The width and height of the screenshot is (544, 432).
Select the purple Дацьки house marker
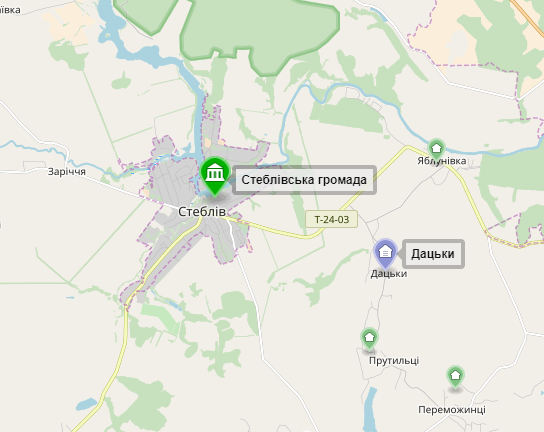[385, 253]
